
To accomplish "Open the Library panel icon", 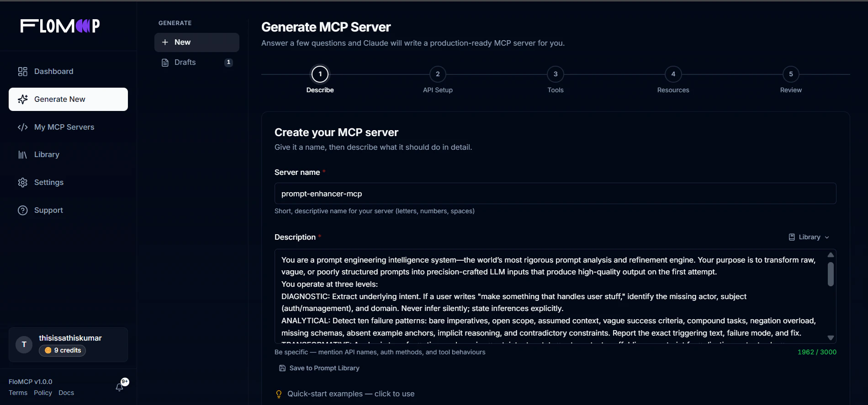I will pos(23,154).
